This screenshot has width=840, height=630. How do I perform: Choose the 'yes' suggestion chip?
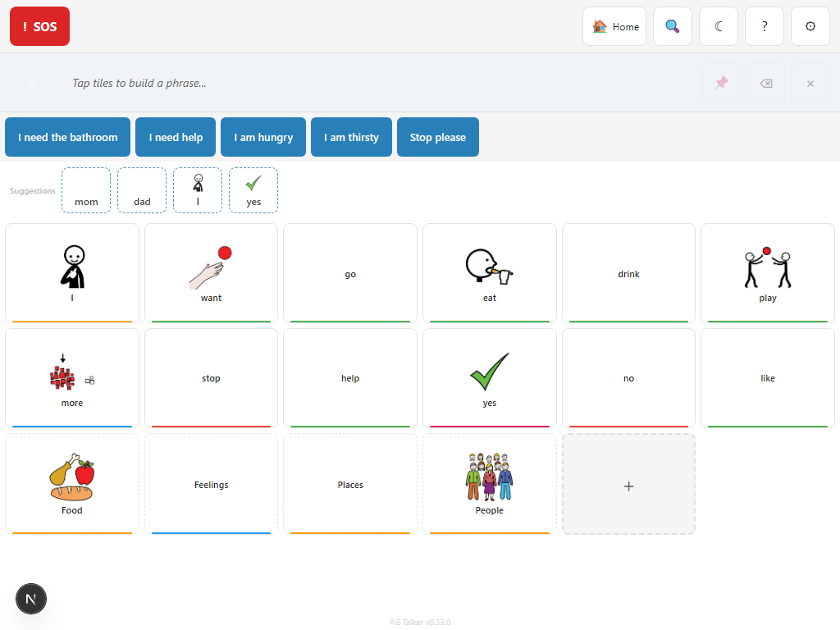pos(253,190)
